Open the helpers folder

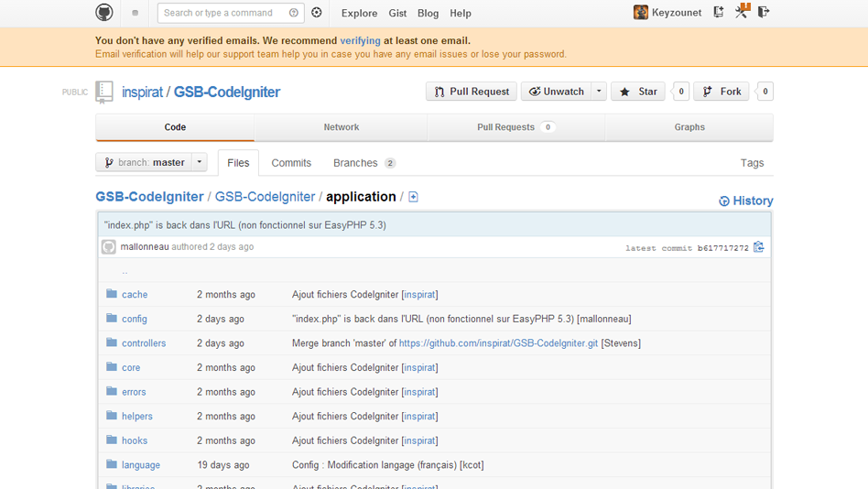point(136,417)
